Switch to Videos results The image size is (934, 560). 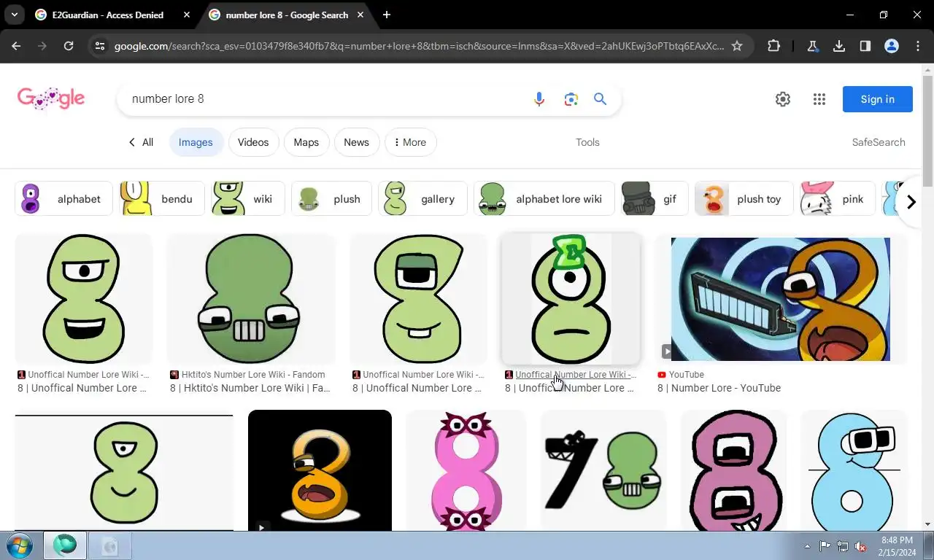253,142
